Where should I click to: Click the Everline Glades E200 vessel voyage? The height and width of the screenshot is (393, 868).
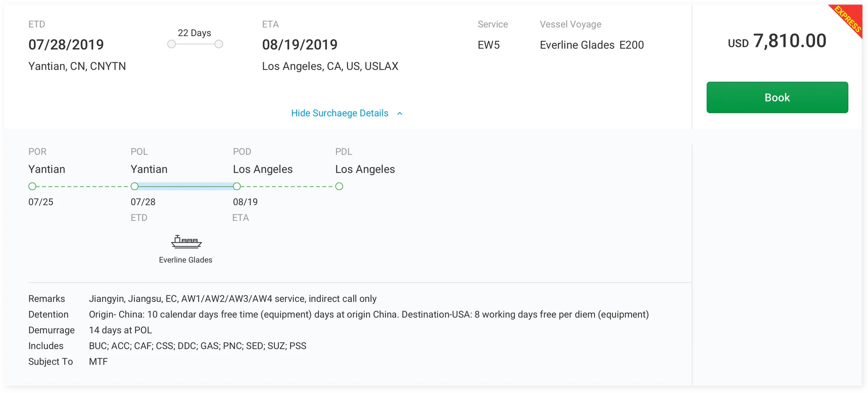[591, 45]
